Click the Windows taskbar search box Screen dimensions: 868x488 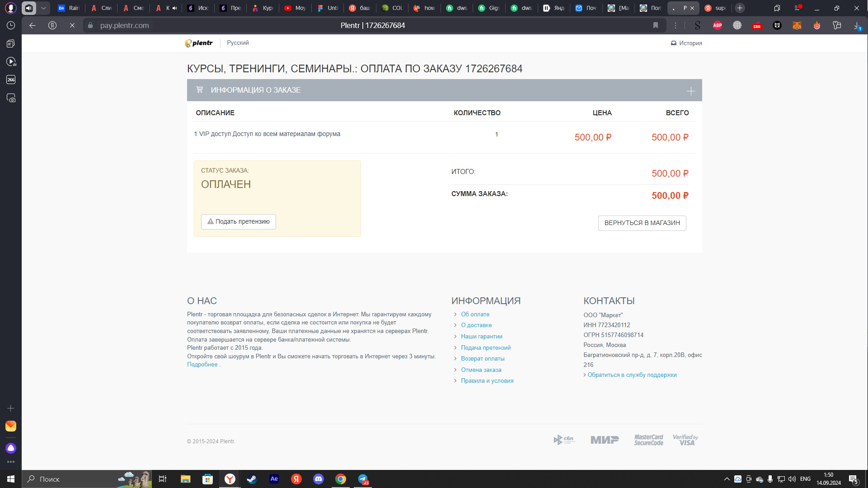click(x=87, y=479)
